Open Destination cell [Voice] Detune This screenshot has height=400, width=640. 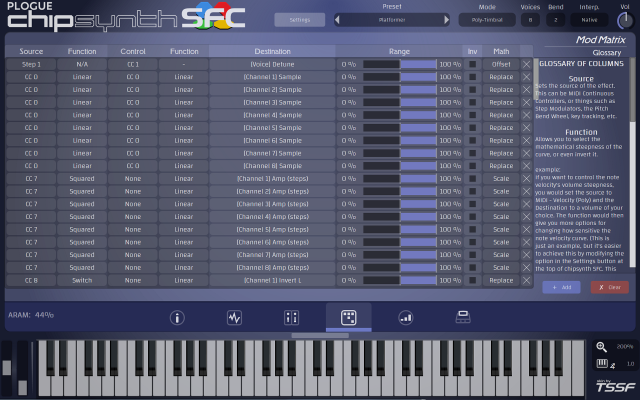[272, 64]
